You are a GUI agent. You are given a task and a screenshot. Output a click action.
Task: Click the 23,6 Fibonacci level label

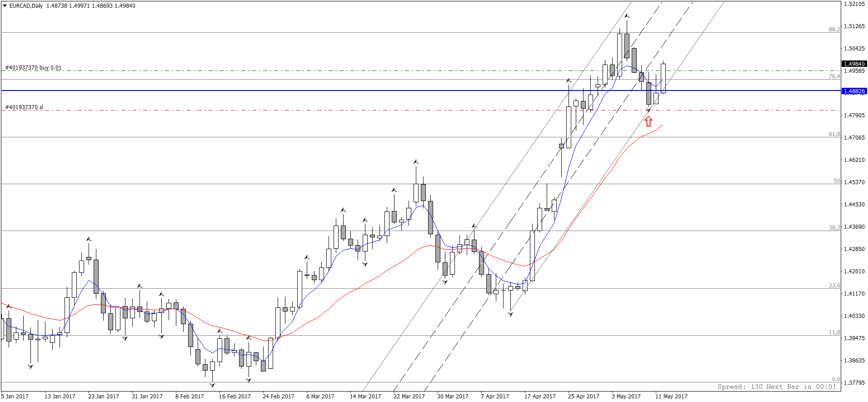834,286
